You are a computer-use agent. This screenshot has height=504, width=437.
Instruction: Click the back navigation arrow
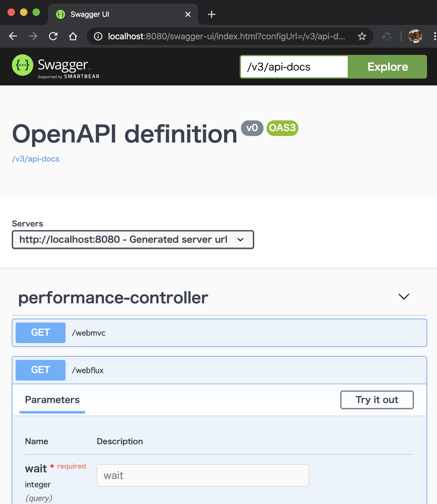click(x=13, y=36)
